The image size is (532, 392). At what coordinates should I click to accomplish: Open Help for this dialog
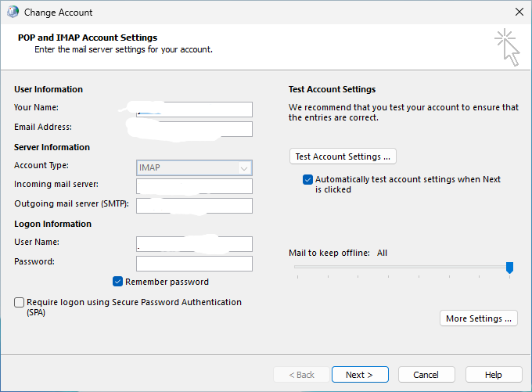tap(493, 375)
